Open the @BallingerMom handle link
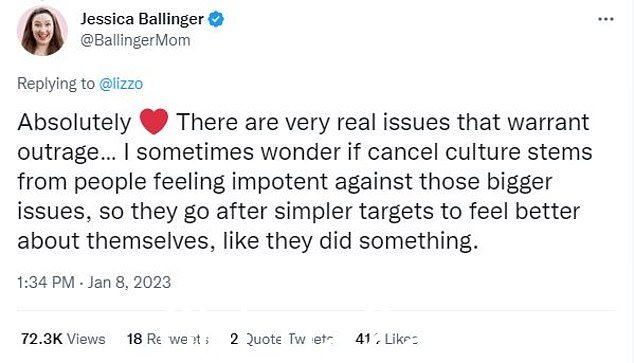634x363 pixels. (x=135, y=40)
